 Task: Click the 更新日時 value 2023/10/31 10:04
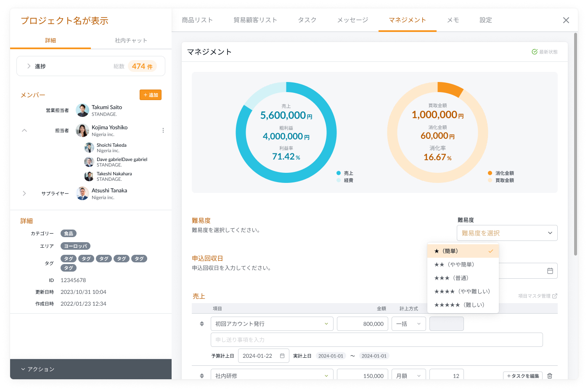pyautogui.click(x=83, y=292)
